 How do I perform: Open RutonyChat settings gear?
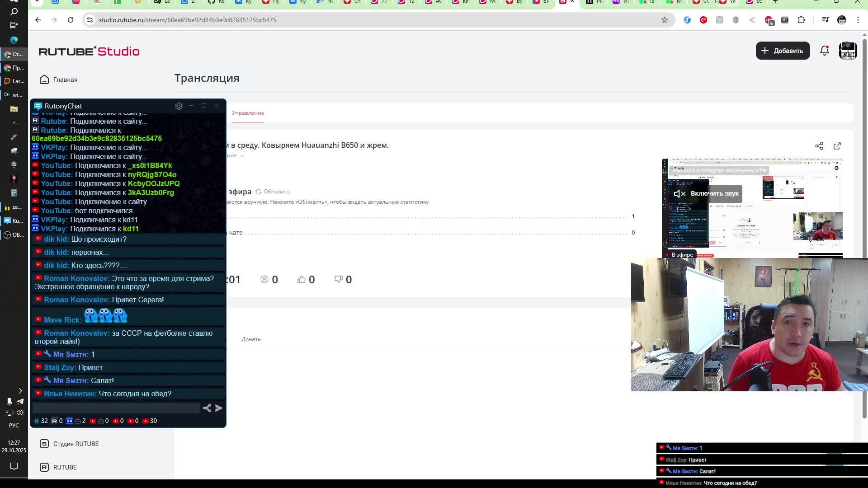point(179,106)
